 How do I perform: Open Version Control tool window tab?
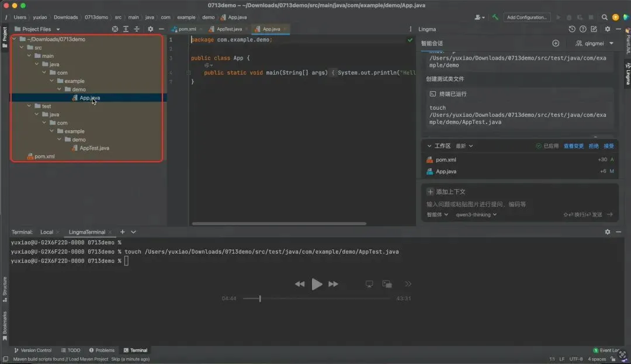coord(33,351)
